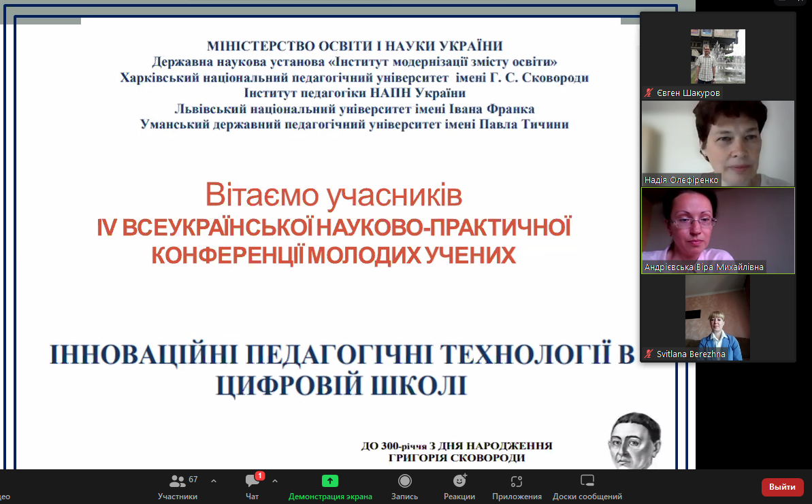Click the unread chat badge showing 1
This screenshot has width=812, height=504.
tap(260, 475)
